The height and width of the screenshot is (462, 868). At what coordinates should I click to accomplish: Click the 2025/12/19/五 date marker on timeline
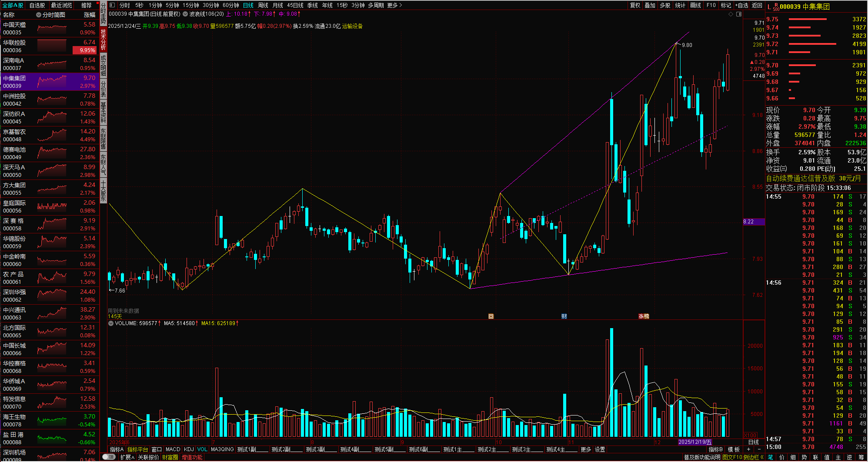coord(695,442)
